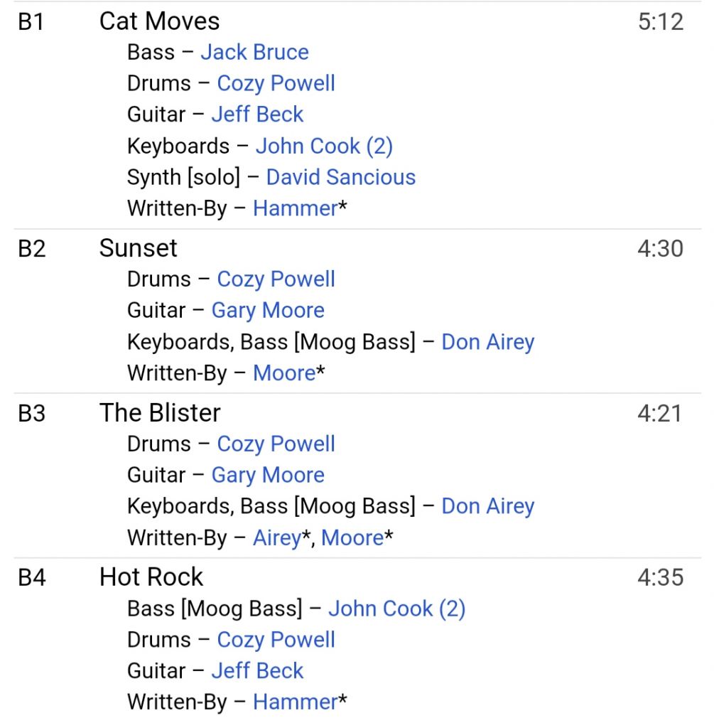Open the Jack Bruce artist link
Image resolution: width=714 pixels, height=728 pixels.
(255, 52)
